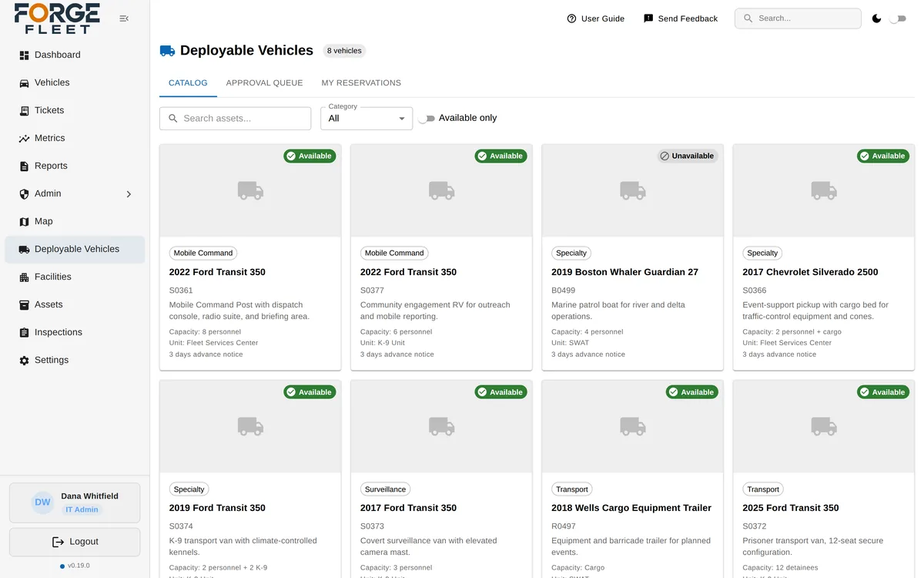Screen dimensions: 924x578
Task: Click the Logout button
Action: pyautogui.click(x=75, y=542)
